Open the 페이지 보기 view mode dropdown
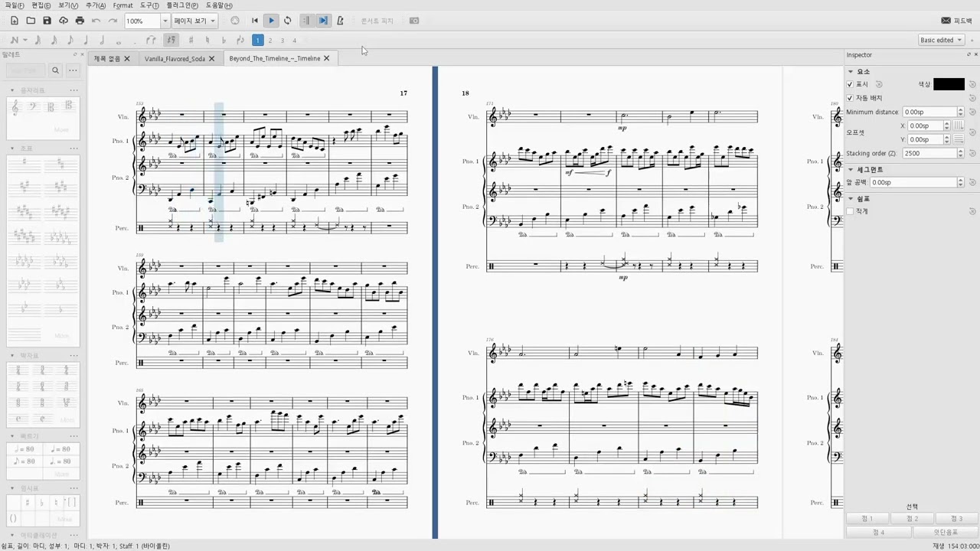This screenshot has height=551, width=980. [194, 21]
